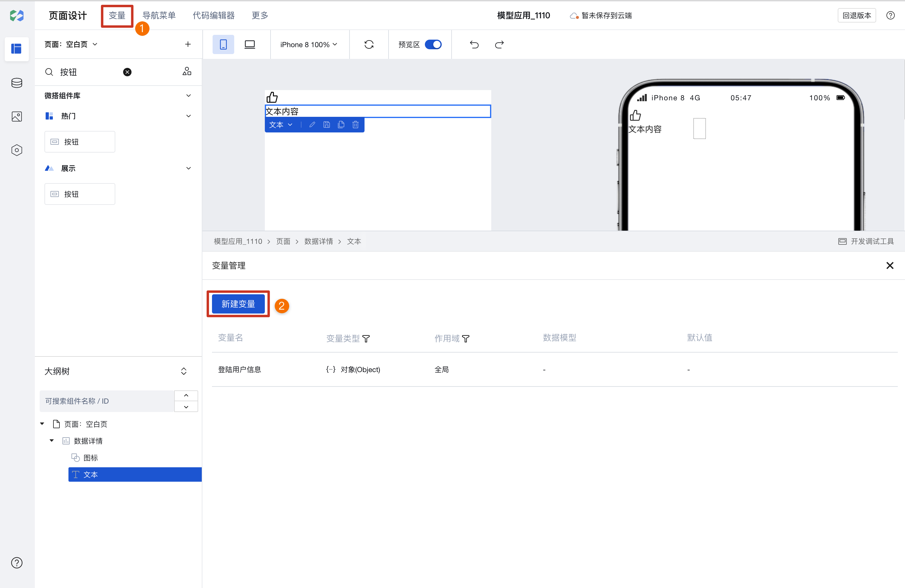Image resolution: width=905 pixels, height=588 pixels.
Task: Filter by scope funnel icon
Action: point(466,338)
